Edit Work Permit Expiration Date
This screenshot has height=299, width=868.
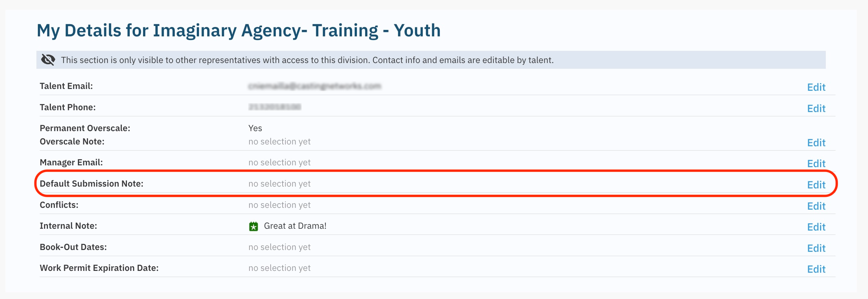[816, 269]
